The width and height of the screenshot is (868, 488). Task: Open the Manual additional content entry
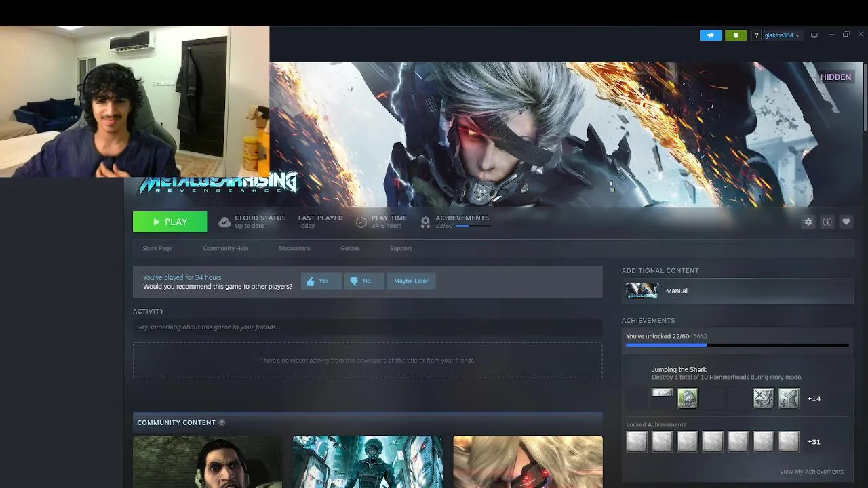(737, 291)
